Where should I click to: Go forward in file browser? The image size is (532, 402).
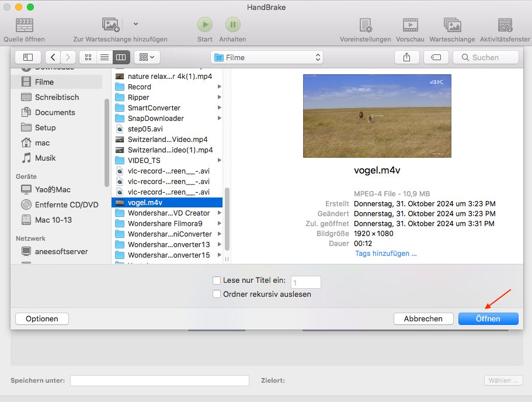pyautogui.click(x=68, y=57)
